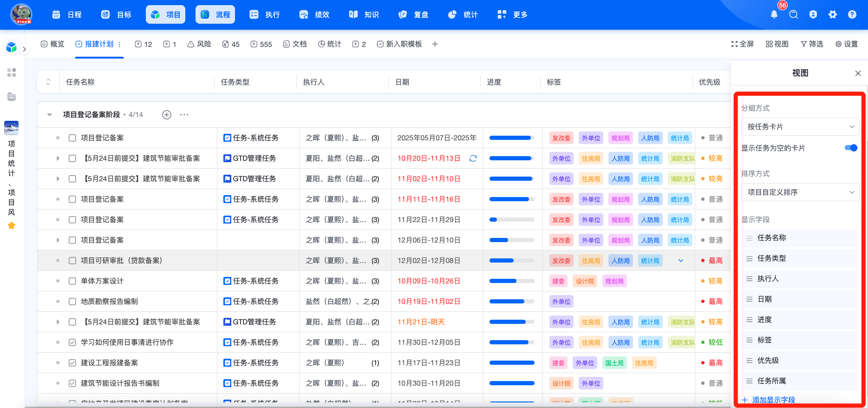This screenshot has width=868, height=408.
Task: Open the grid apps sidebar icon
Action: 12,72
